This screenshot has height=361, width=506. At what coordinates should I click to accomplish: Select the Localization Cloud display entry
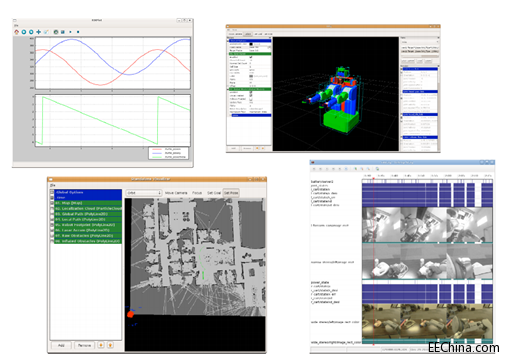88,209
